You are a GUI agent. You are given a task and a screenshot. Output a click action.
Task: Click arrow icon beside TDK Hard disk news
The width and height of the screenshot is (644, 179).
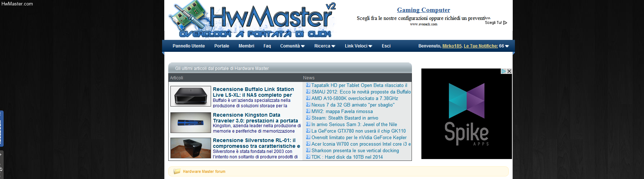[x=308, y=157]
